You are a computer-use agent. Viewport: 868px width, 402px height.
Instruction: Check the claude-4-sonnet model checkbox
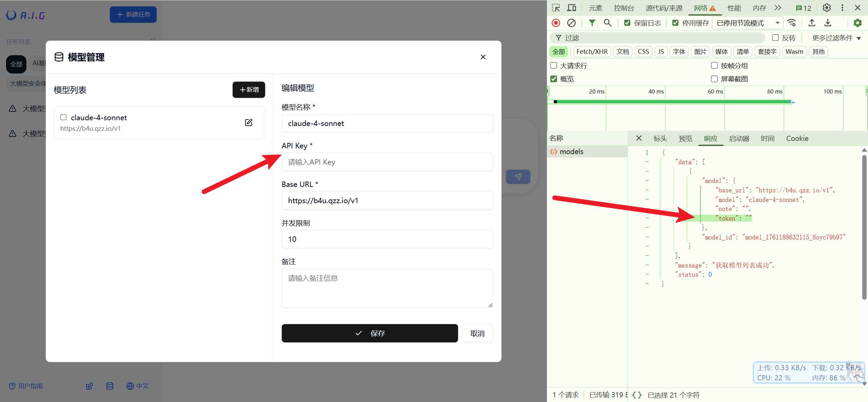tap(63, 117)
